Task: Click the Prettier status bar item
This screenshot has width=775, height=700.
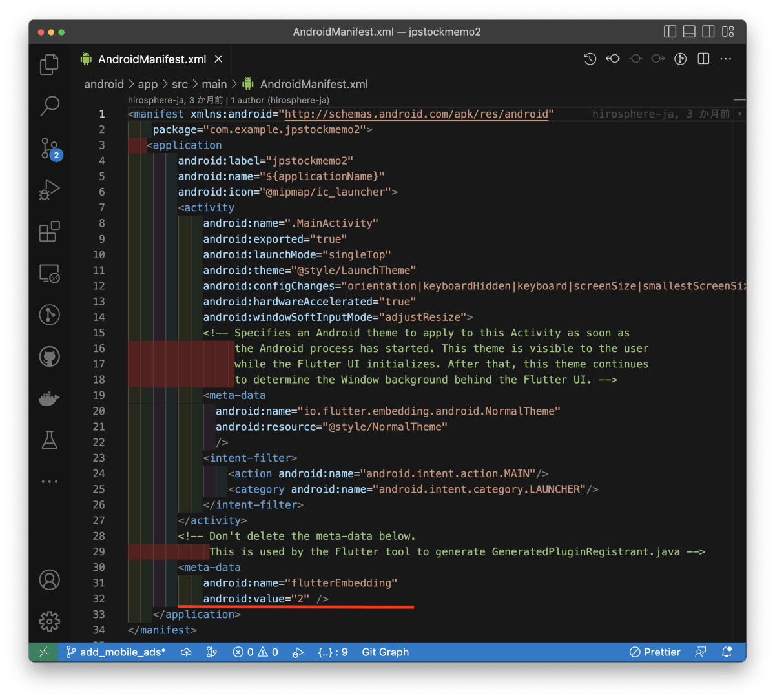Action: pos(655,652)
